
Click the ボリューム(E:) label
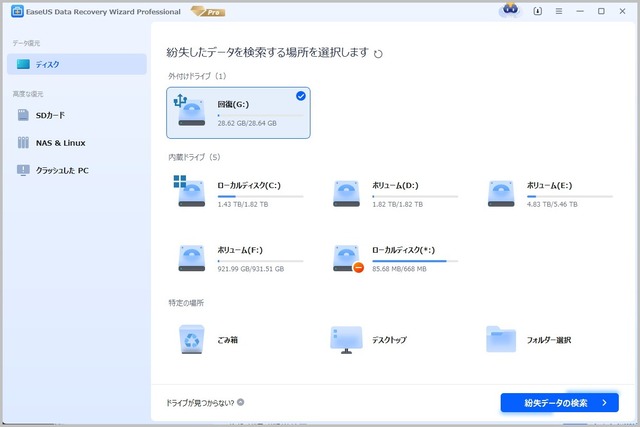pos(549,185)
